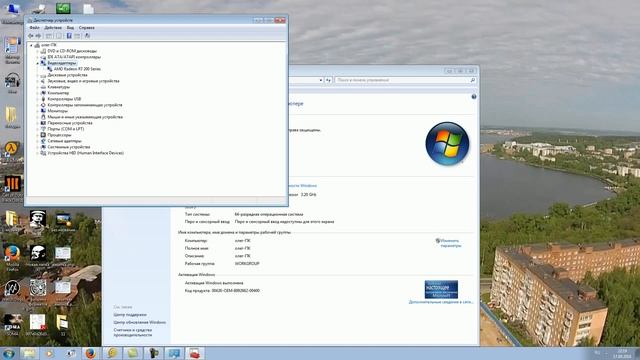640x360 pixels.
Task: Click the refresh button beside the address bar
Action: click(x=328, y=80)
